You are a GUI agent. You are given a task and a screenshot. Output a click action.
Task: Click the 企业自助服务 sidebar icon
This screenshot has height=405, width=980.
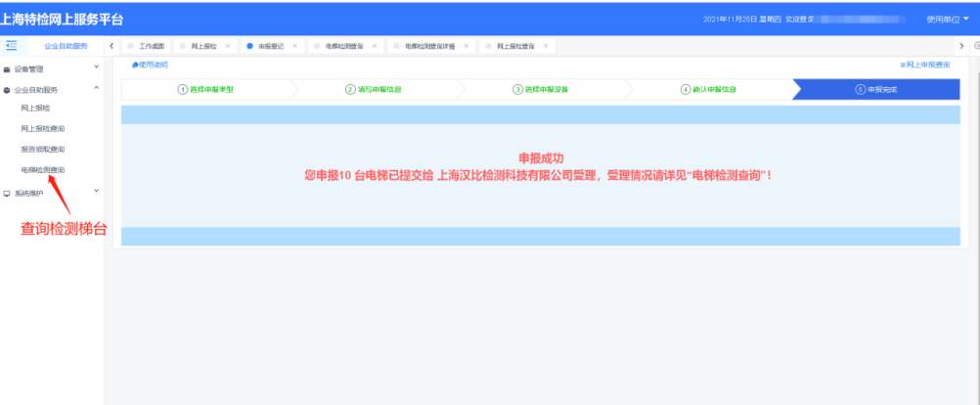click(x=7, y=90)
